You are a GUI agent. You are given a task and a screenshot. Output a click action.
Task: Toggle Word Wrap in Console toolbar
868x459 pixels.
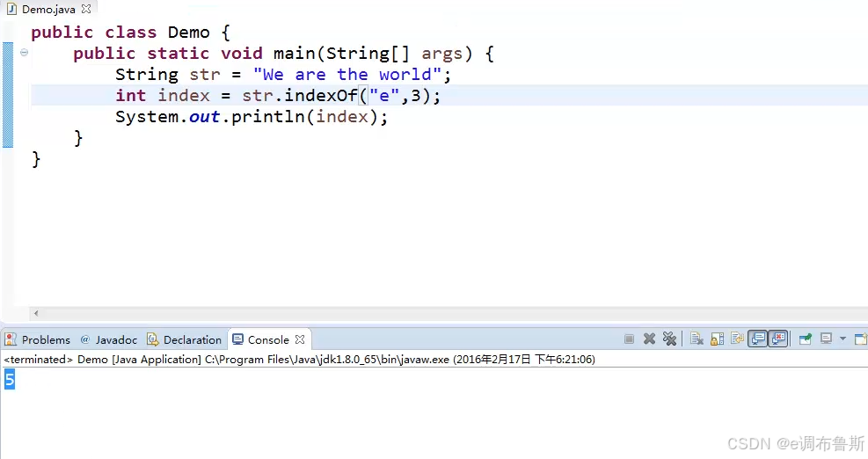[737, 339]
